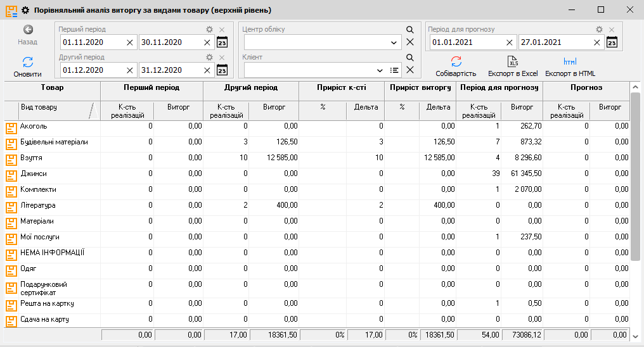The width and height of the screenshot is (644, 347).
Task: Click Виторг header under Другий період
Action: pyautogui.click(x=274, y=108)
